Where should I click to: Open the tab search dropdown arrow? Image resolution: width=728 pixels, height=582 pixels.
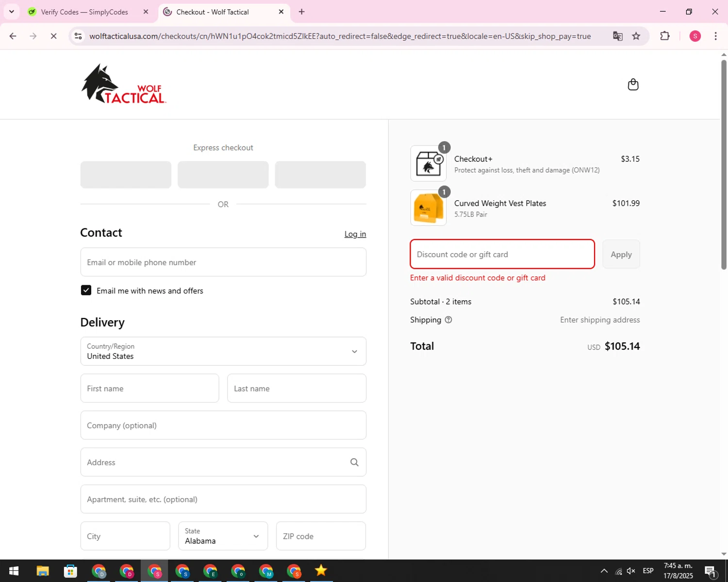pyautogui.click(x=12, y=12)
